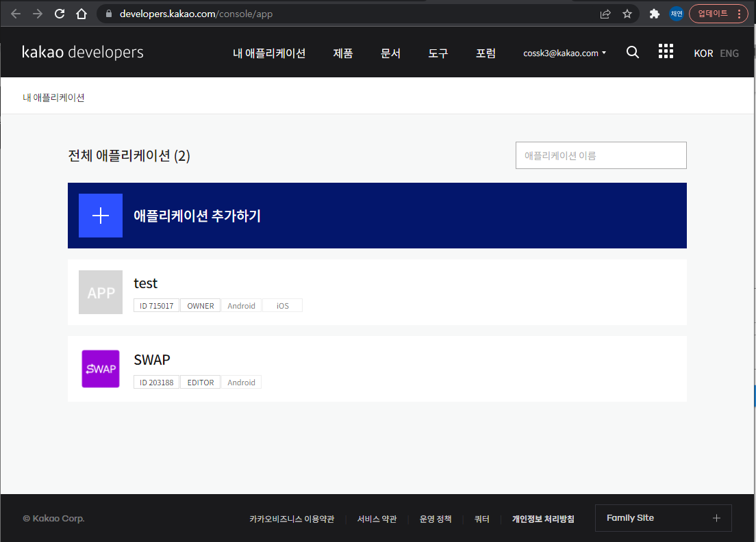Screen dimensions: 756x542
Task: Click the 업데이트 browser update button
Action: coord(713,14)
